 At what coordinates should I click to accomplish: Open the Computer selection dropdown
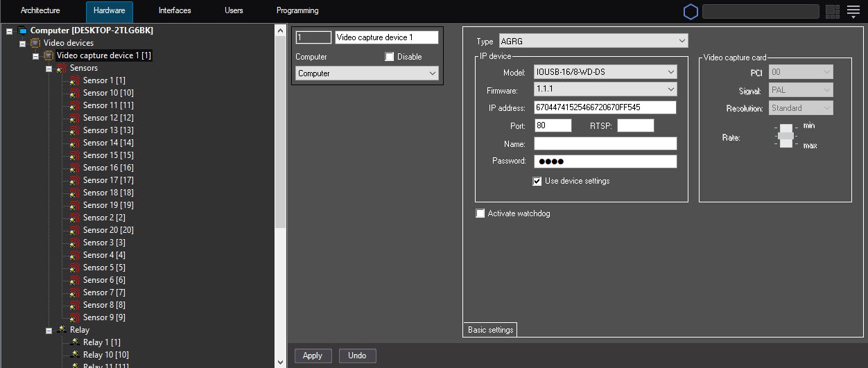(367, 73)
